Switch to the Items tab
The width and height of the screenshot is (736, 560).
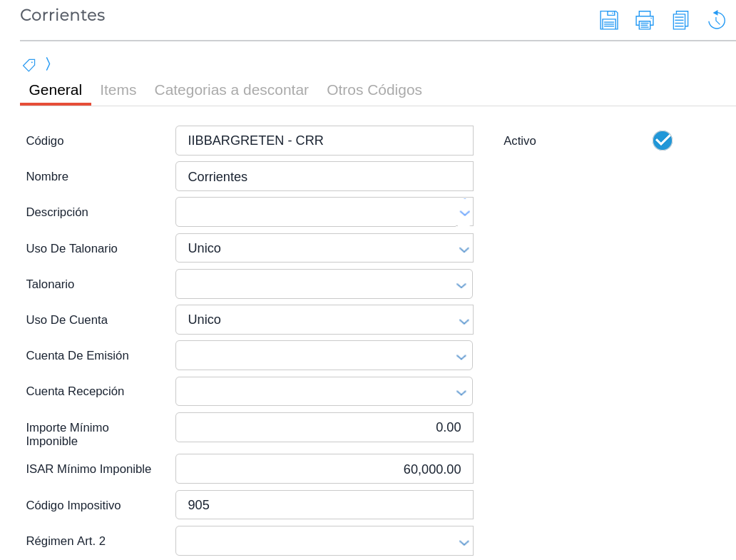click(x=118, y=90)
